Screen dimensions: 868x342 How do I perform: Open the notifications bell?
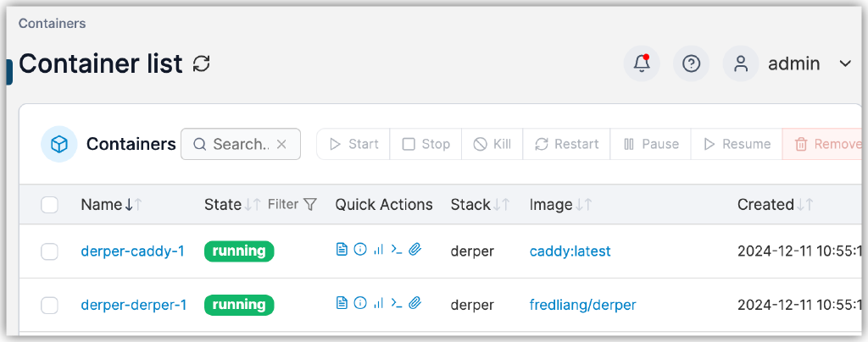[642, 63]
